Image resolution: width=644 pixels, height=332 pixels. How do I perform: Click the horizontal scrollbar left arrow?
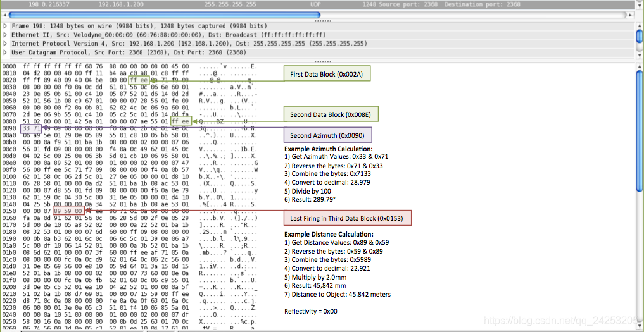pos(4,15)
